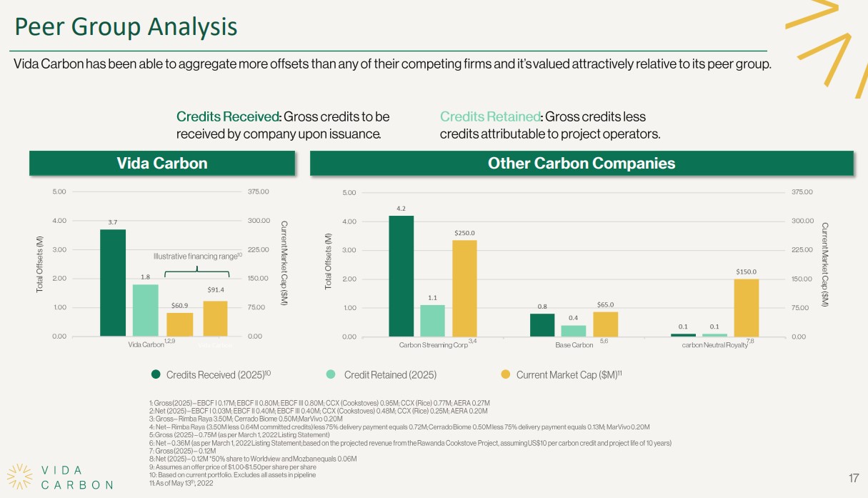Viewport: 868px width, 498px height.
Task: Click the dark green Credits Received legend dot
Action: [156, 374]
